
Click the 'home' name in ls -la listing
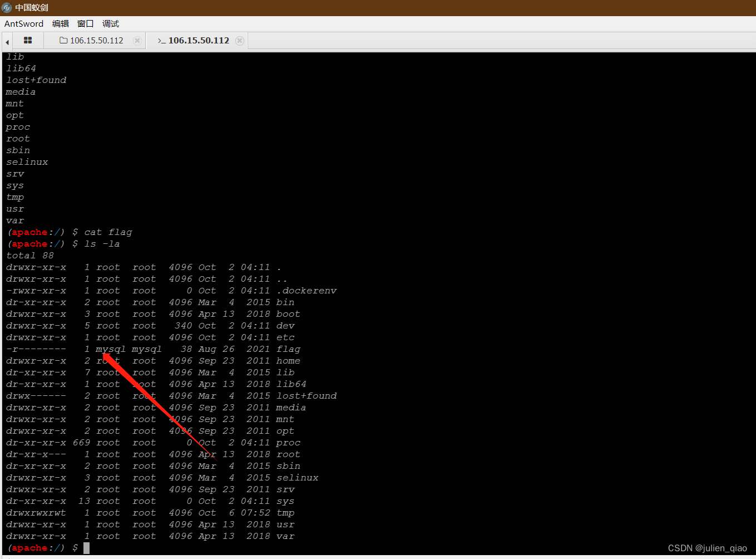coord(288,361)
